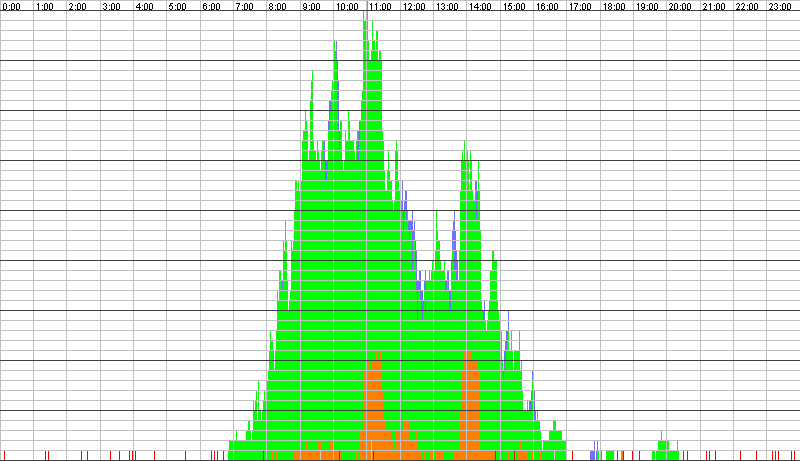Viewport: 800px width, 461px height.
Task: Select the 1:00 hour label
Action: [x=45, y=7]
